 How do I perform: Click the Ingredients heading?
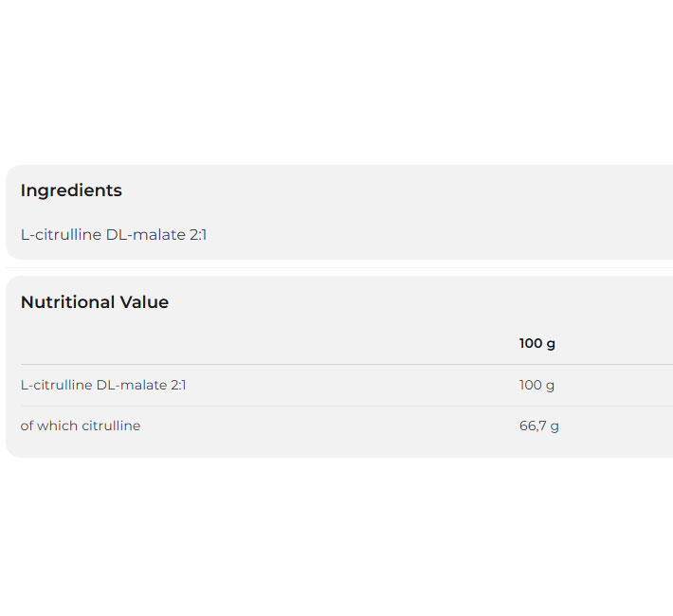point(71,190)
